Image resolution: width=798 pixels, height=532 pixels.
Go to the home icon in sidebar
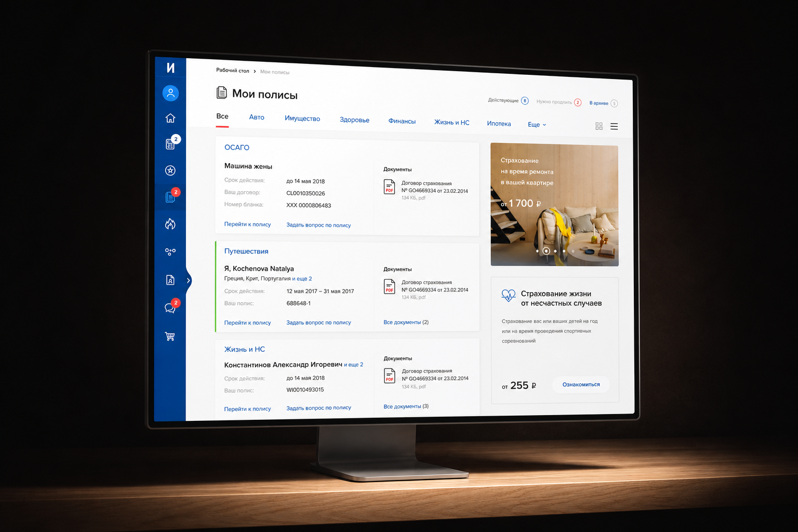(170, 118)
